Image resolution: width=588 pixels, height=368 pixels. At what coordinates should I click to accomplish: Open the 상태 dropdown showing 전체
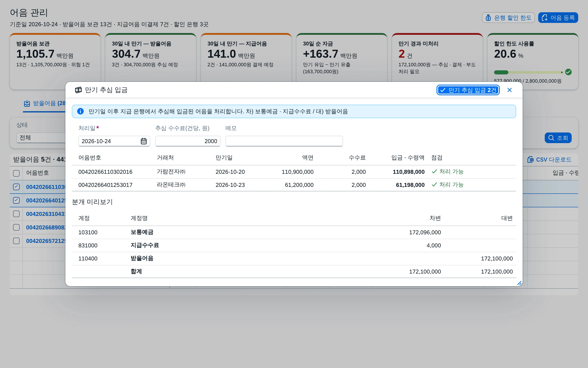click(x=41, y=138)
